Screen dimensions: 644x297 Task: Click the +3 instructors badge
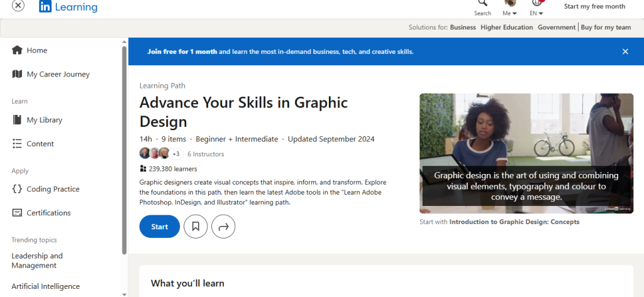pos(176,154)
